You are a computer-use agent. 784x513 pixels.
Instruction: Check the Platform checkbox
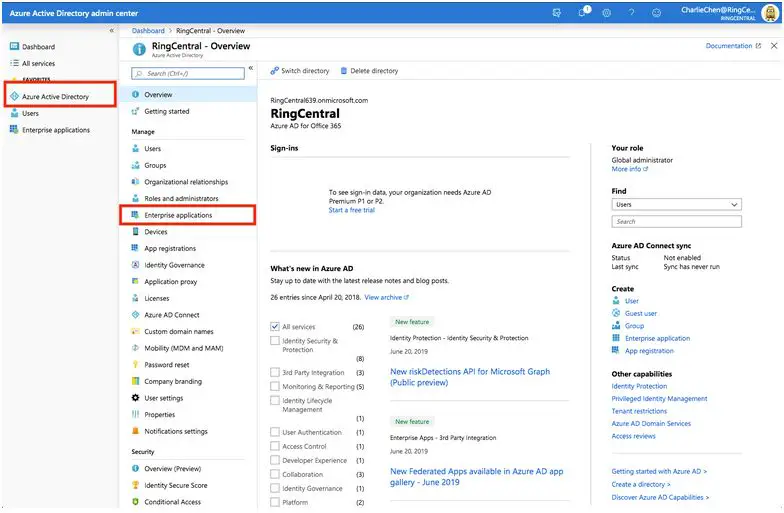(x=274, y=502)
